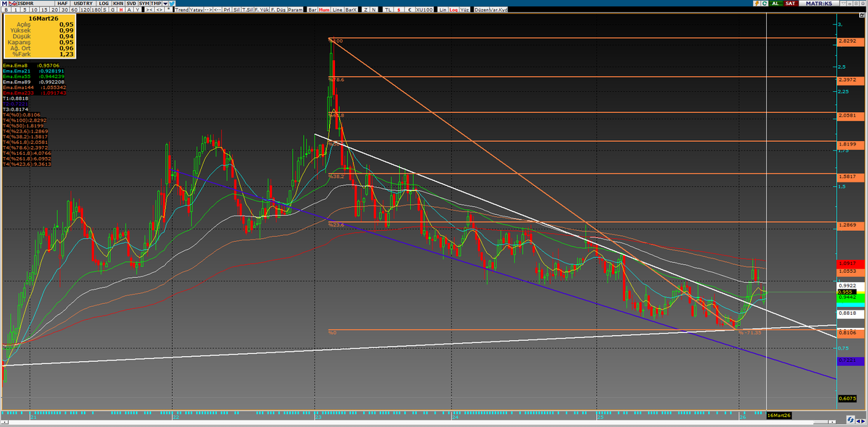Screen dimensions: 868x427
Task: Select the F. Düş Fibonacci tool
Action: pyautogui.click(x=278, y=10)
